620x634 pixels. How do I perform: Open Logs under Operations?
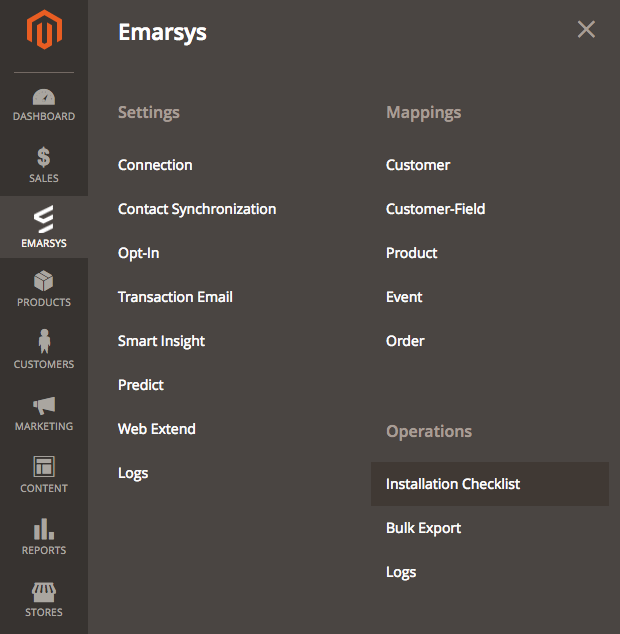pyautogui.click(x=401, y=573)
